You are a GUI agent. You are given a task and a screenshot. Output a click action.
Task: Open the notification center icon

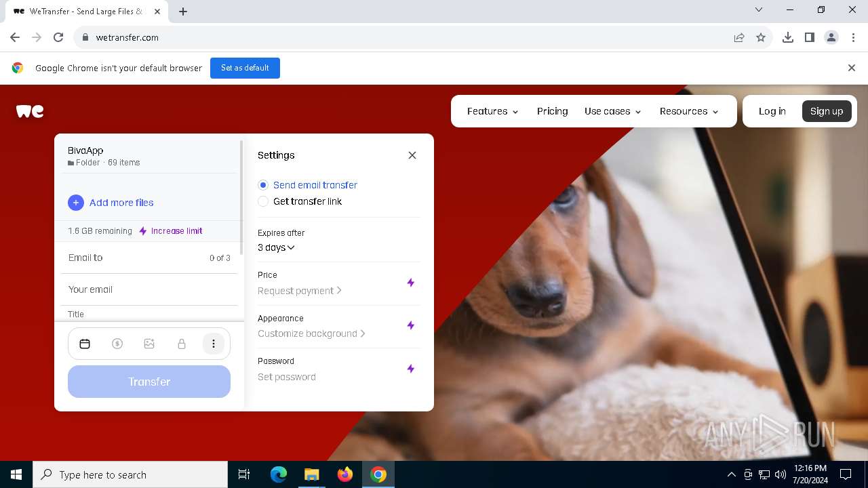click(x=846, y=474)
